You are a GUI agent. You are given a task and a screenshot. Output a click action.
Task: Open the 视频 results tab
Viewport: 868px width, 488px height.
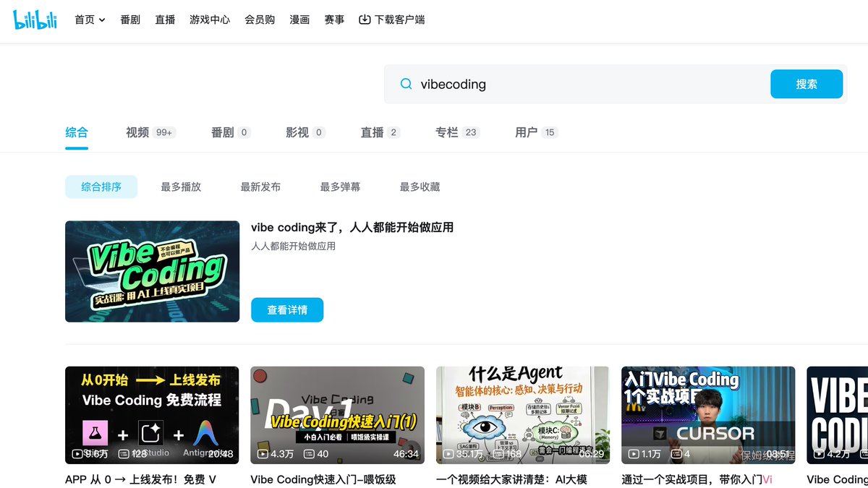coord(137,132)
